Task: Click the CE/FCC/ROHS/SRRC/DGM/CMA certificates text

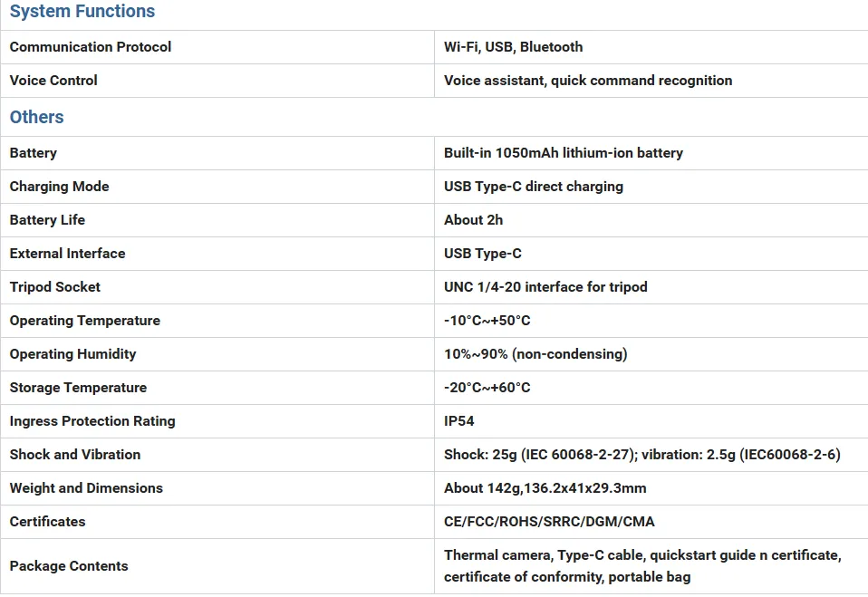Action: click(549, 522)
